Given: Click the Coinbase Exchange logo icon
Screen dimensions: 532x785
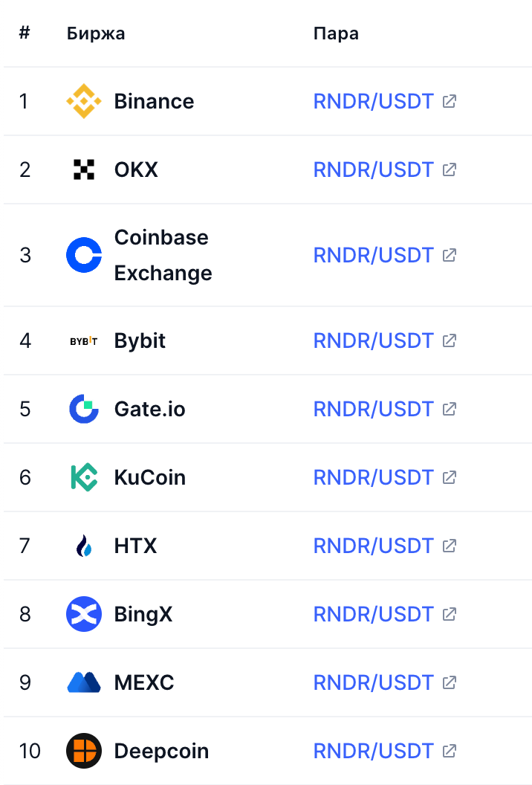Looking at the screenshot, I should (x=84, y=255).
